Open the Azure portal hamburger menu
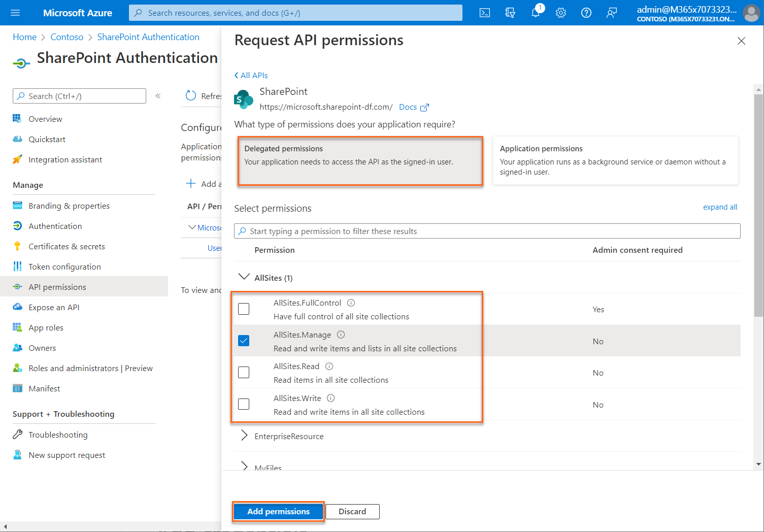The image size is (764, 532). pyautogui.click(x=15, y=13)
